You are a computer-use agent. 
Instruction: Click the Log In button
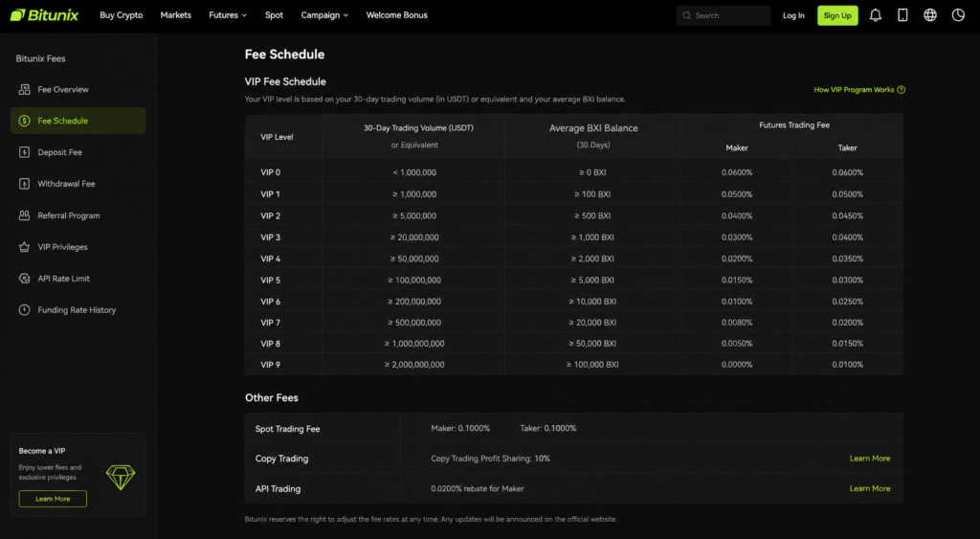pyautogui.click(x=793, y=15)
